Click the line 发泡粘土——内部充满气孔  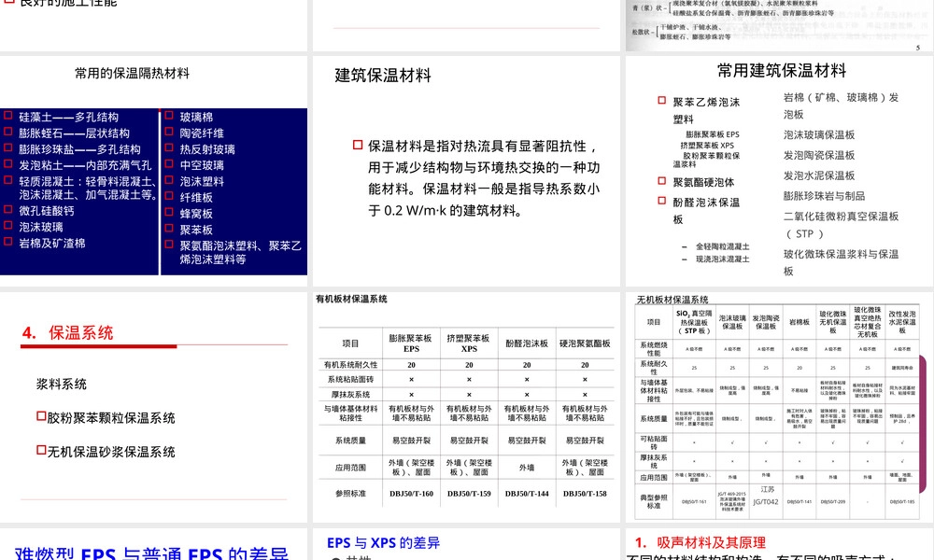85,165
